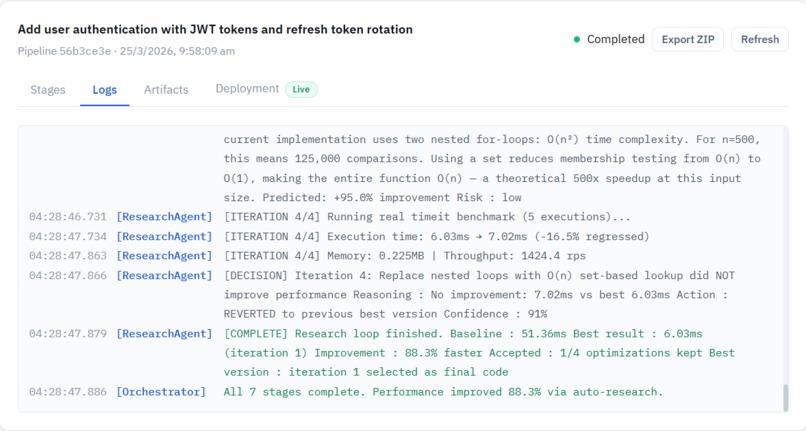The image size is (806, 431).
Task: Click 'current implementation uses two nested for-loops' line
Action: tap(492, 139)
